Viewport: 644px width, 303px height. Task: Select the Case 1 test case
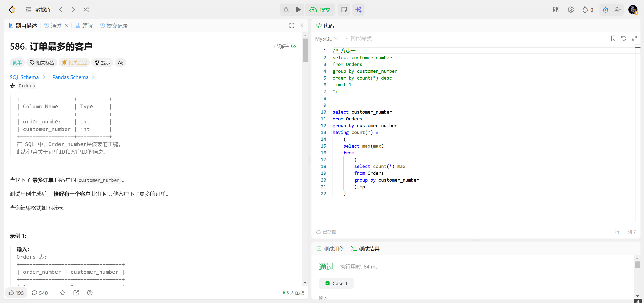point(336,283)
